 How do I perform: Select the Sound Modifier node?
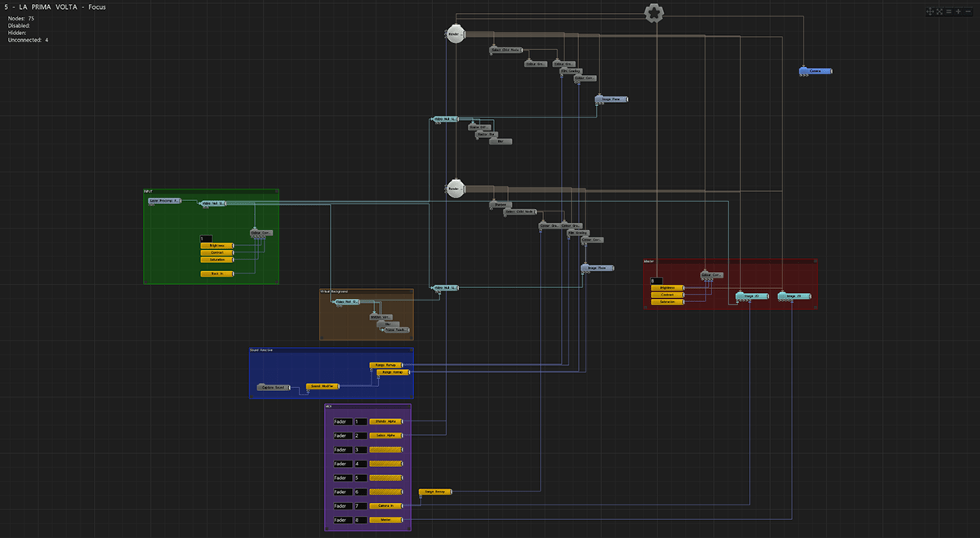click(323, 386)
